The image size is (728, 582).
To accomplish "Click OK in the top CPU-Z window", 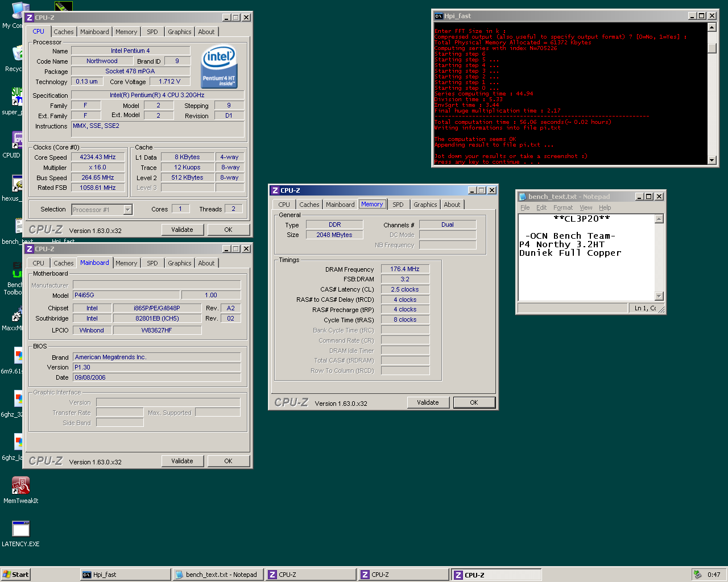I will [x=228, y=230].
